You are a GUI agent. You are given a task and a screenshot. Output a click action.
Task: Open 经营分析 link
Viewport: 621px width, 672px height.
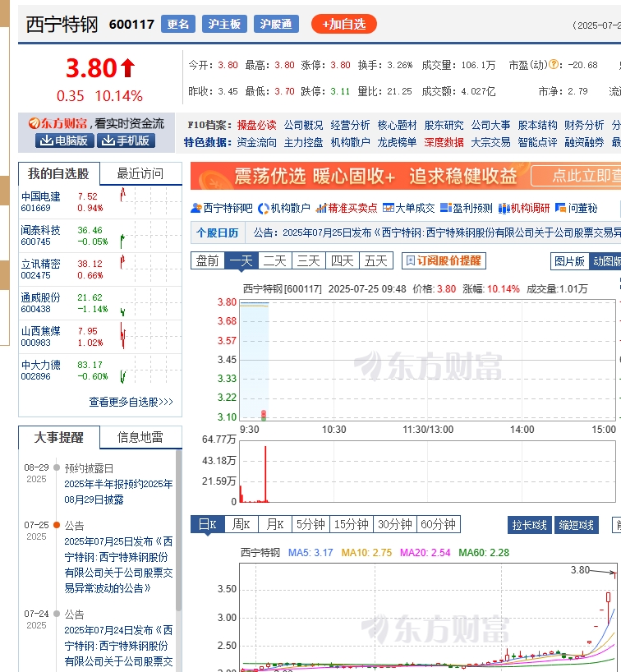point(350,125)
